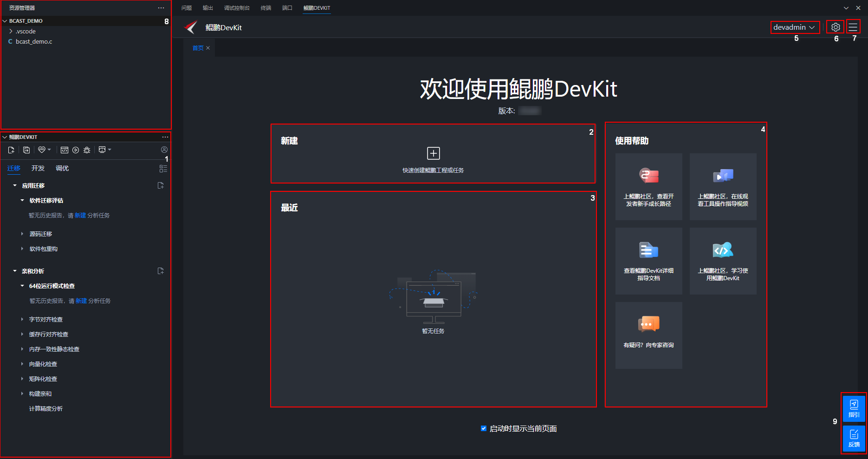Viewport: 868px width, 459px height.
Task: Expand the 矩阵化检查 node
Action: point(22,379)
